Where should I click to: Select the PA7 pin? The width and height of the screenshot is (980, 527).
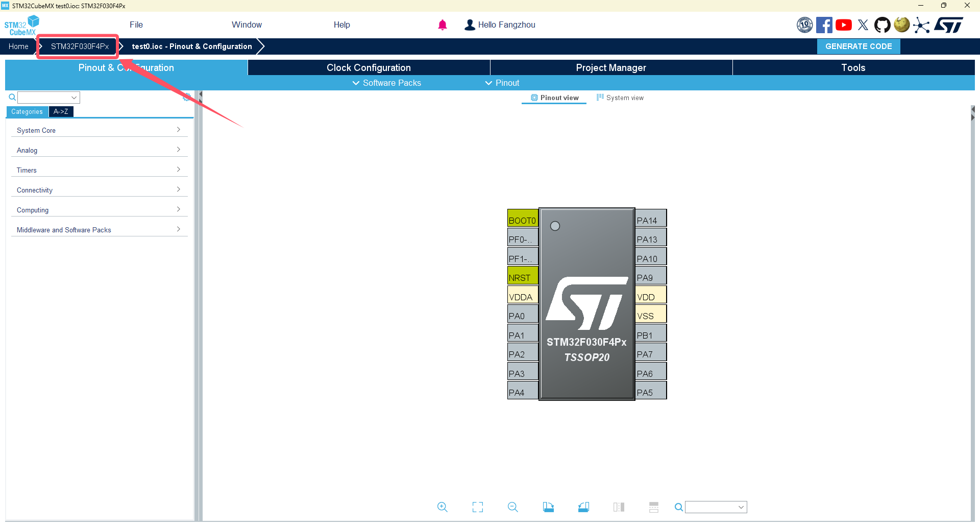tap(651, 352)
